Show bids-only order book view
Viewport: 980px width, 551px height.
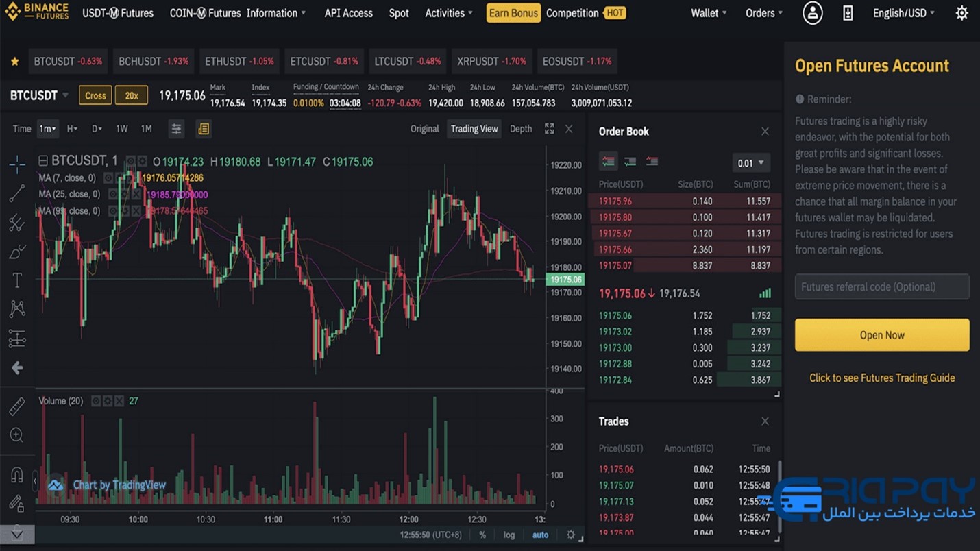[x=630, y=162]
